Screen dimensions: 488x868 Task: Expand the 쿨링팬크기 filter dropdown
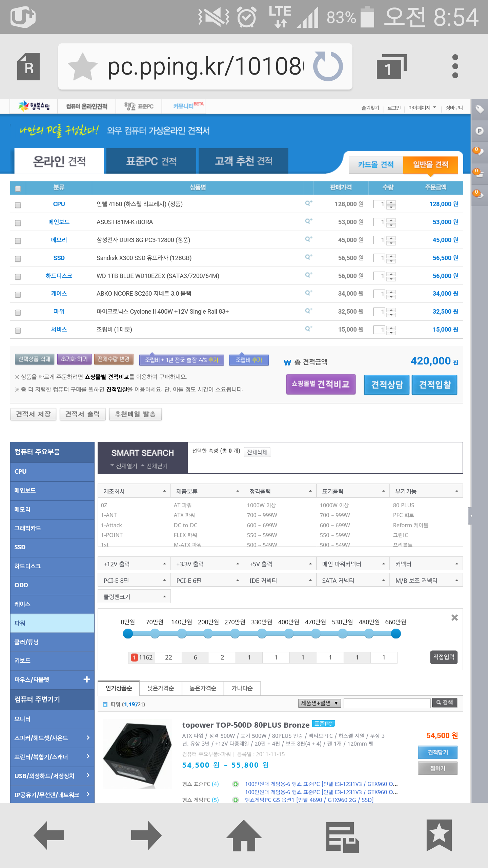[134, 597]
